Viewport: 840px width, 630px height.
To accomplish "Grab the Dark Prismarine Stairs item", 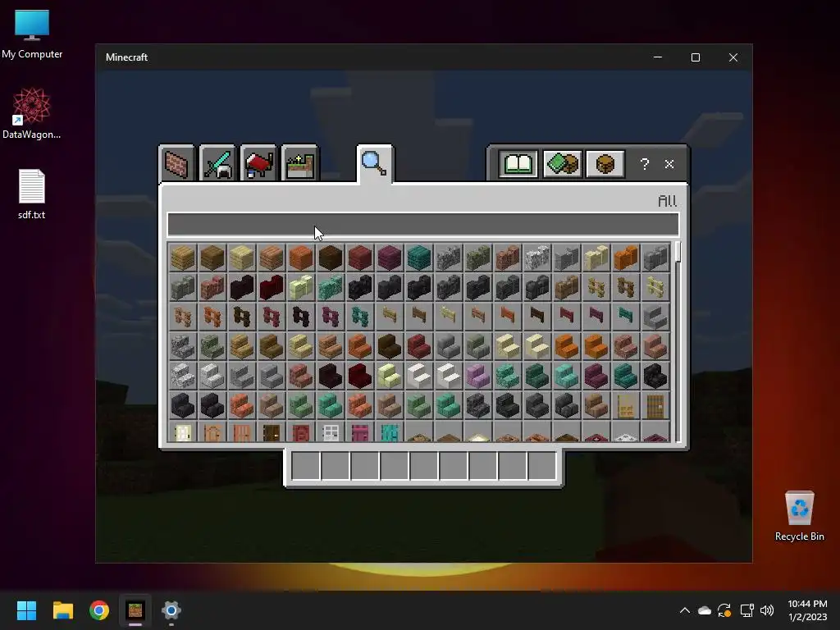I will 536,376.
